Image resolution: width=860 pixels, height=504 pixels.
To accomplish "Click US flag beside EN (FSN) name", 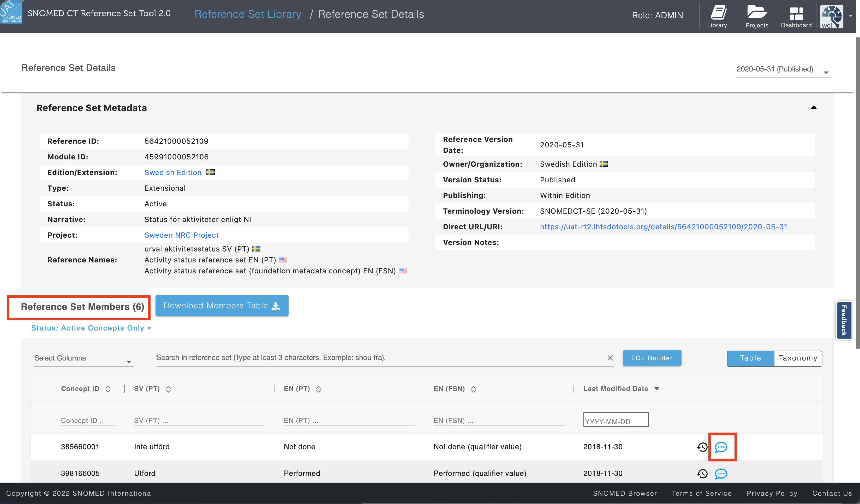I will pos(403,270).
